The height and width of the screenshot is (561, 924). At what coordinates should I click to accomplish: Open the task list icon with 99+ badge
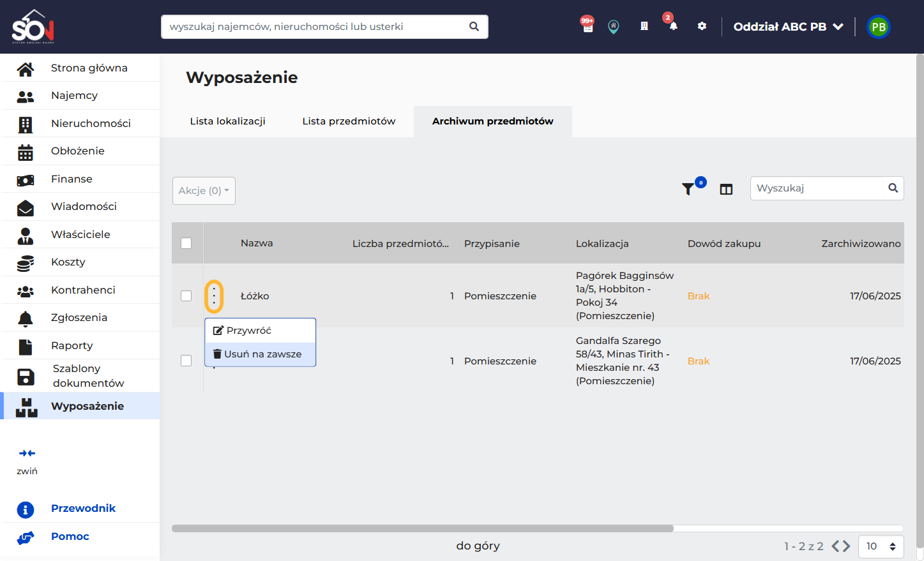587,26
